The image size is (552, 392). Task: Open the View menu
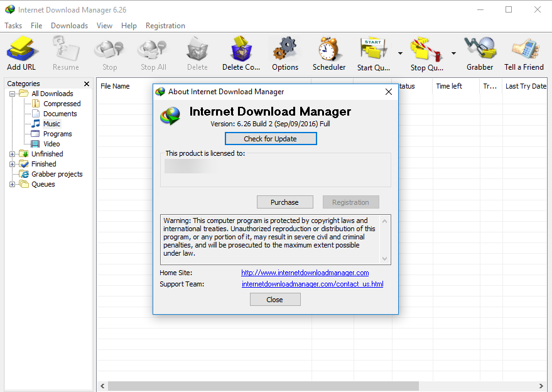pos(104,26)
